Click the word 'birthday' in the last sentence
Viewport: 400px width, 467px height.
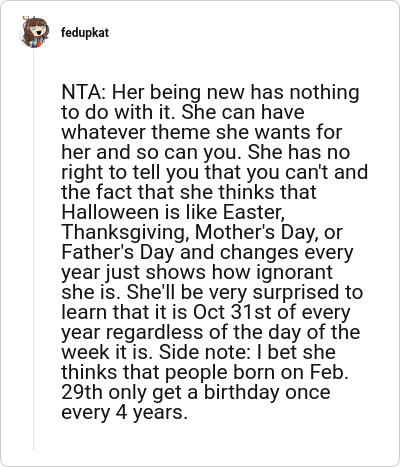(242, 393)
